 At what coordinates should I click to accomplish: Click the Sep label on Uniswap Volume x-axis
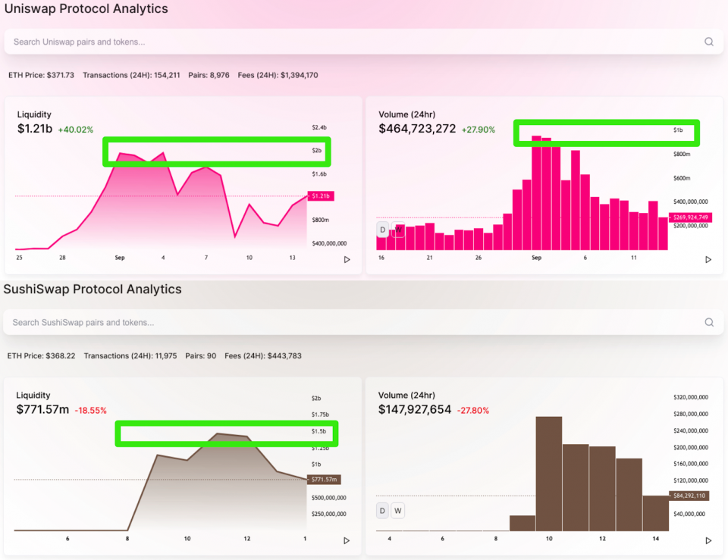click(x=537, y=258)
